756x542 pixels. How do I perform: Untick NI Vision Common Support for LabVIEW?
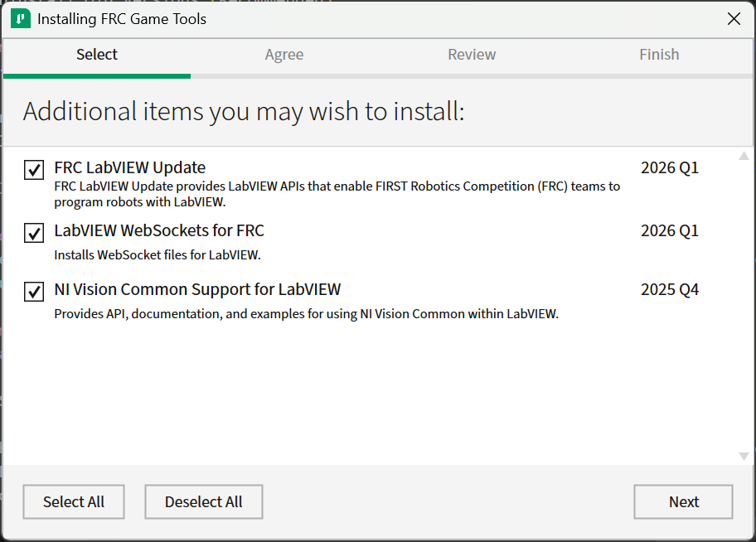click(x=33, y=291)
